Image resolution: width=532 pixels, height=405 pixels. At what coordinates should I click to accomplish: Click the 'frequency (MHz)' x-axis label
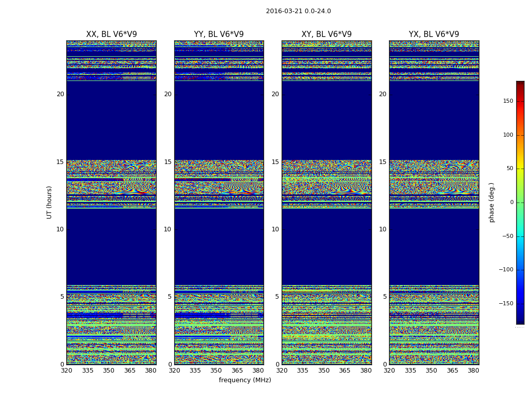pos(245,380)
